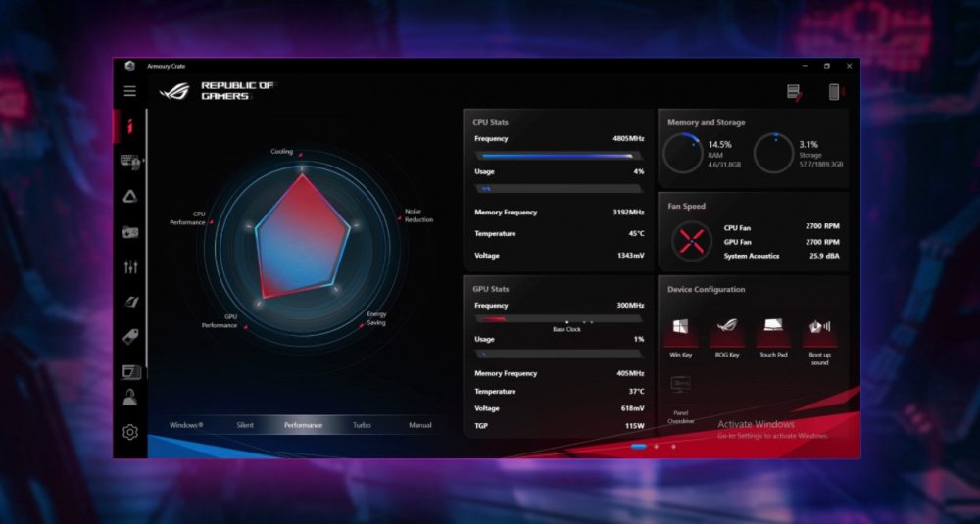Select the Manual operating mode
This screenshot has width=980, height=524.
(420, 425)
